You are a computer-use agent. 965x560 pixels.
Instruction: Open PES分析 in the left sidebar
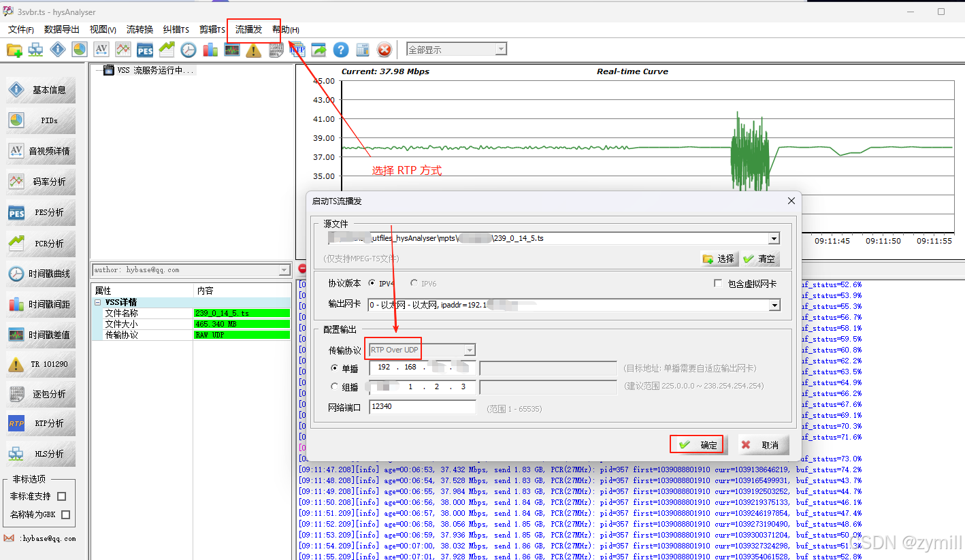point(41,212)
